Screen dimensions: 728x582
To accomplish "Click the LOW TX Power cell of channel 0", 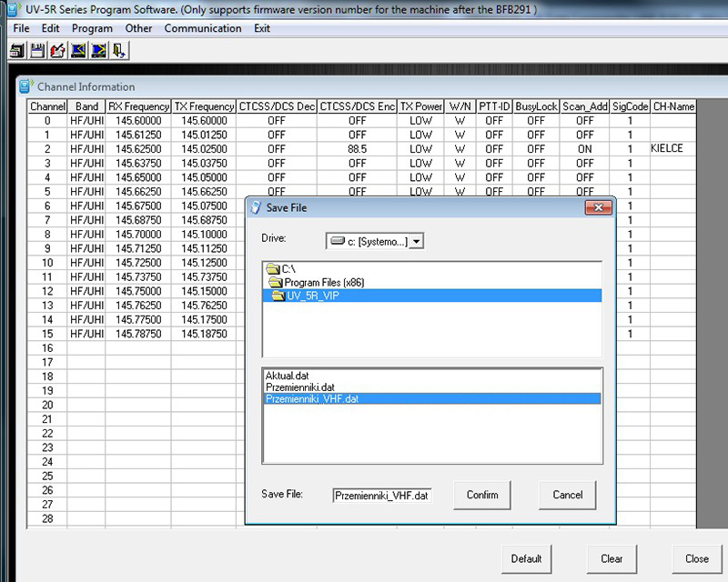I will pos(420,121).
